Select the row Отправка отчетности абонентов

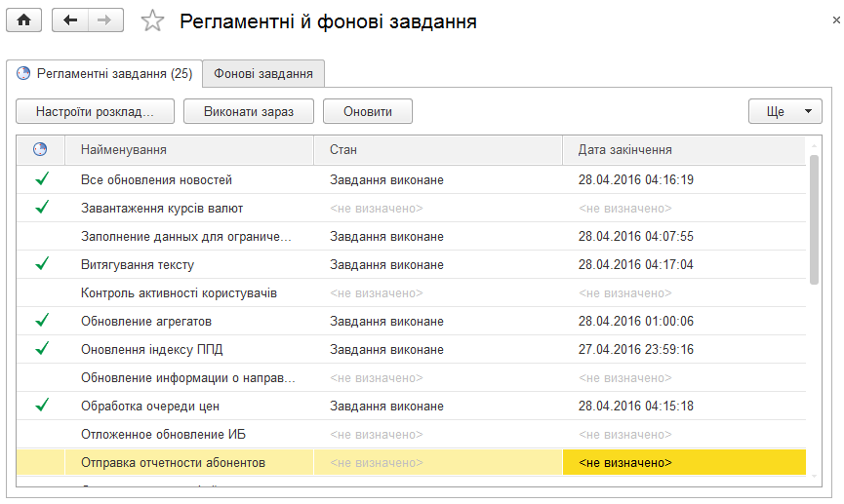click(x=411, y=463)
